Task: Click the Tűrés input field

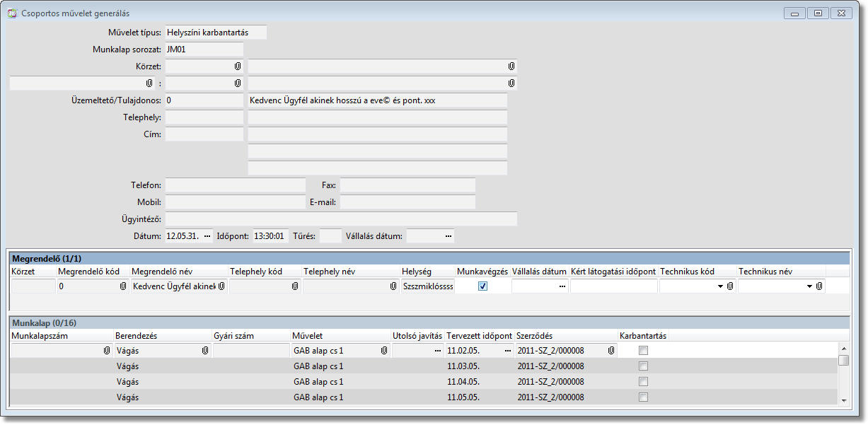Action: point(330,236)
